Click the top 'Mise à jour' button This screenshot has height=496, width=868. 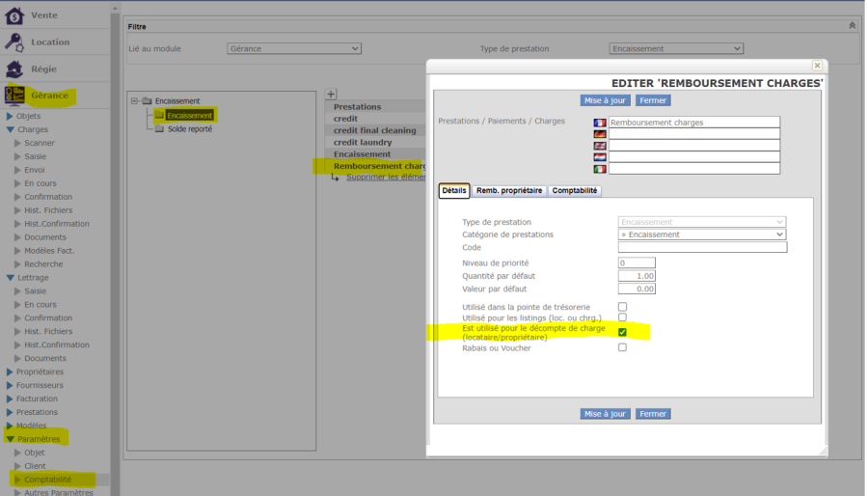[x=605, y=100]
